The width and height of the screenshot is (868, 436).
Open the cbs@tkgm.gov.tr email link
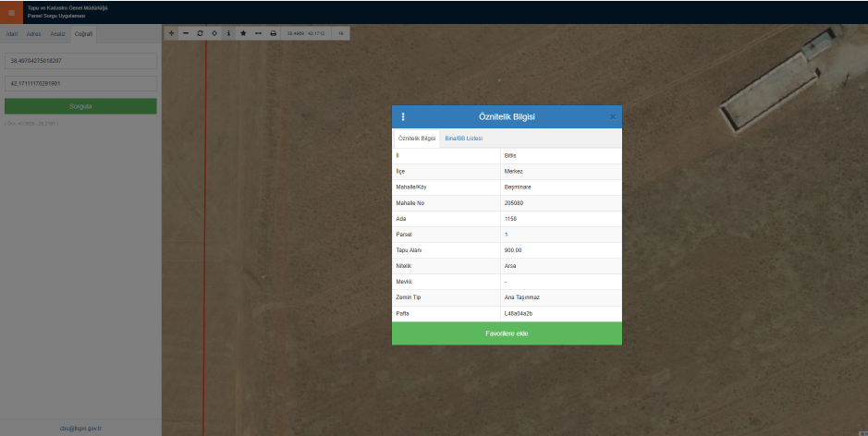80,429
